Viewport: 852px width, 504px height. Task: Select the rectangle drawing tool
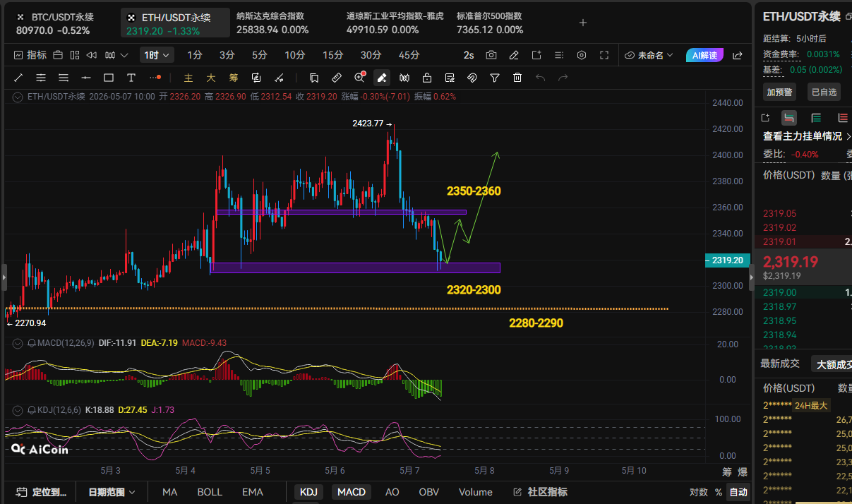(109, 78)
